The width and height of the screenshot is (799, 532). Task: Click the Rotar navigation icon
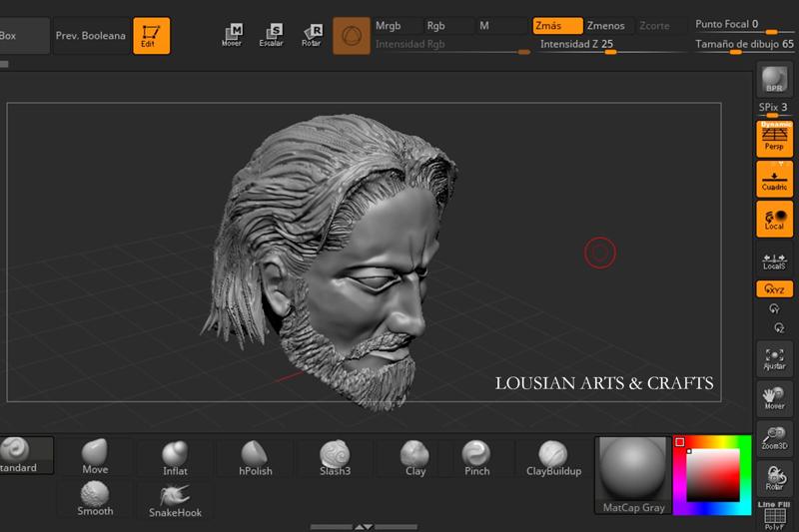click(774, 478)
